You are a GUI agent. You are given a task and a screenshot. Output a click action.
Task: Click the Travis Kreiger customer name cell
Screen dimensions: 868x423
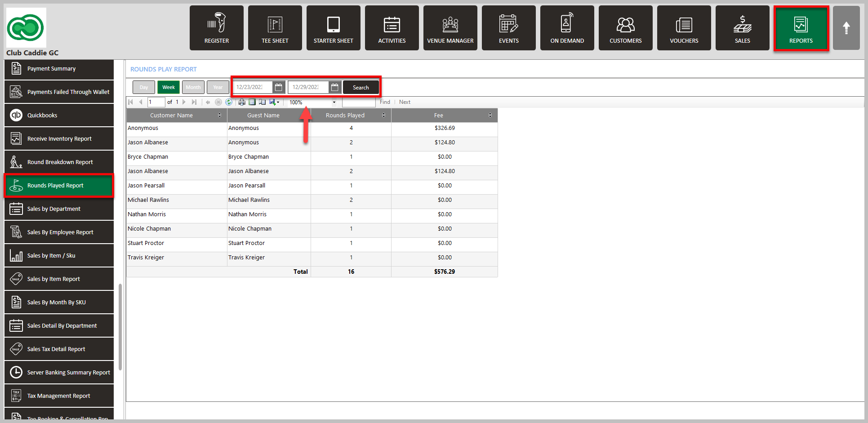(x=177, y=258)
